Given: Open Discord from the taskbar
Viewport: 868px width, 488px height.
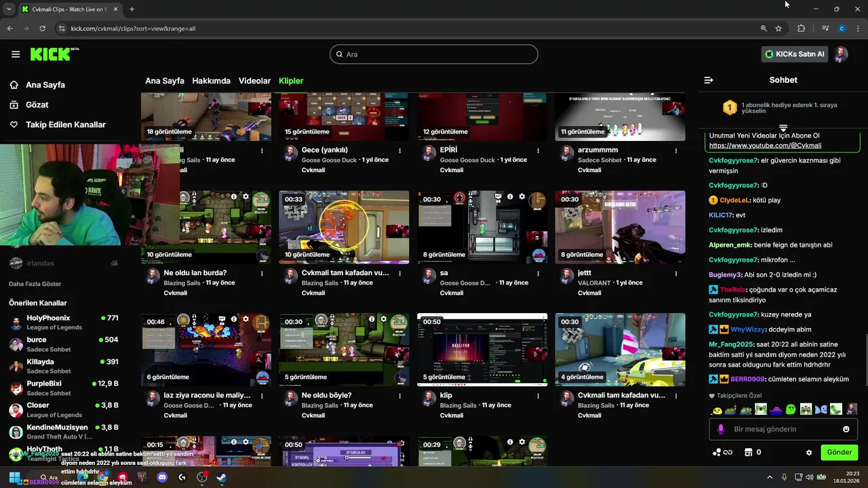Looking at the screenshot, I should coord(162,477).
